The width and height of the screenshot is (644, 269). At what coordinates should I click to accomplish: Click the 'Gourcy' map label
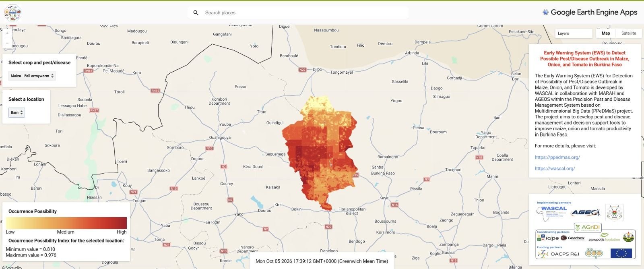click(227, 184)
